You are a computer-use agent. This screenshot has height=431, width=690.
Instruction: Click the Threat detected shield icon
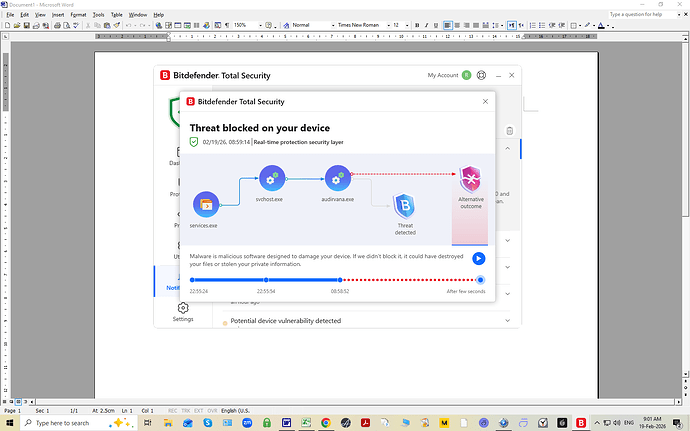pyautogui.click(x=405, y=207)
